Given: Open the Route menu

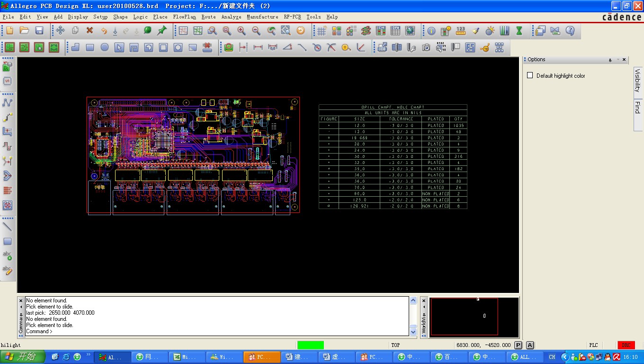Looking at the screenshot, I should (x=208, y=17).
